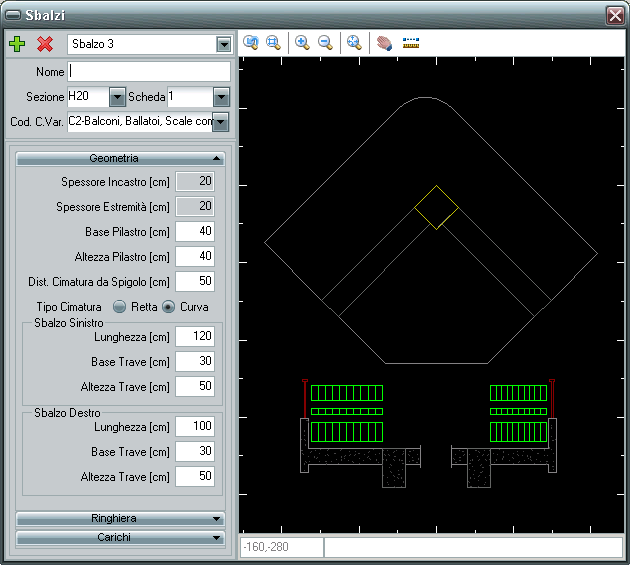Click the Sbalzo Sinistro Lunghezza field

point(194,336)
